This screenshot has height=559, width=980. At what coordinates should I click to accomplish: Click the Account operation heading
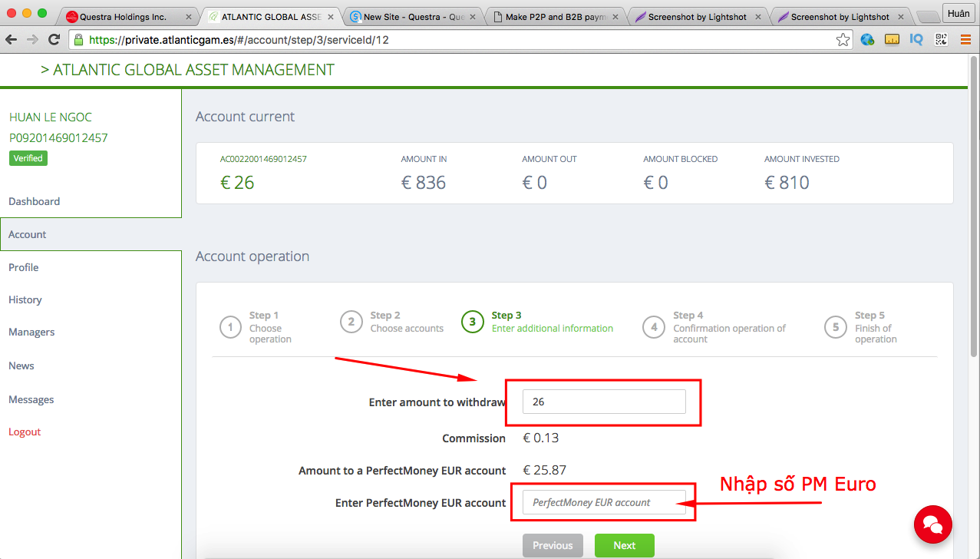(252, 256)
